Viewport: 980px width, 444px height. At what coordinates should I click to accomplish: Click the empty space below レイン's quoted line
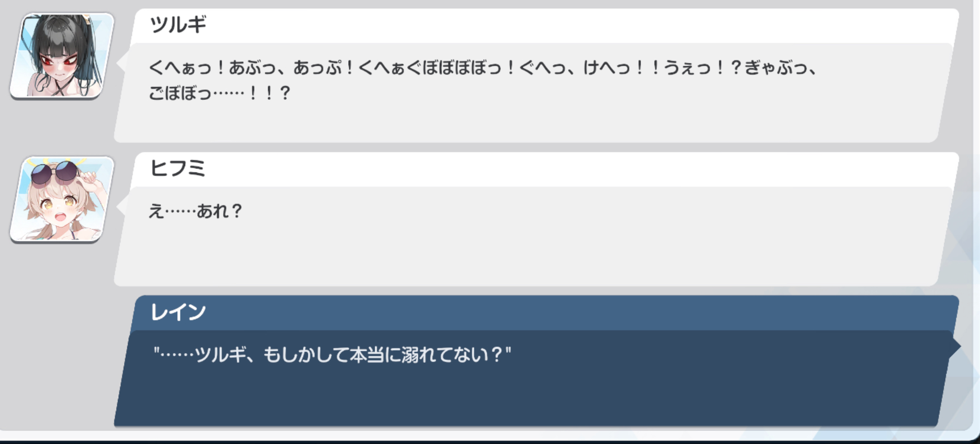526,397
